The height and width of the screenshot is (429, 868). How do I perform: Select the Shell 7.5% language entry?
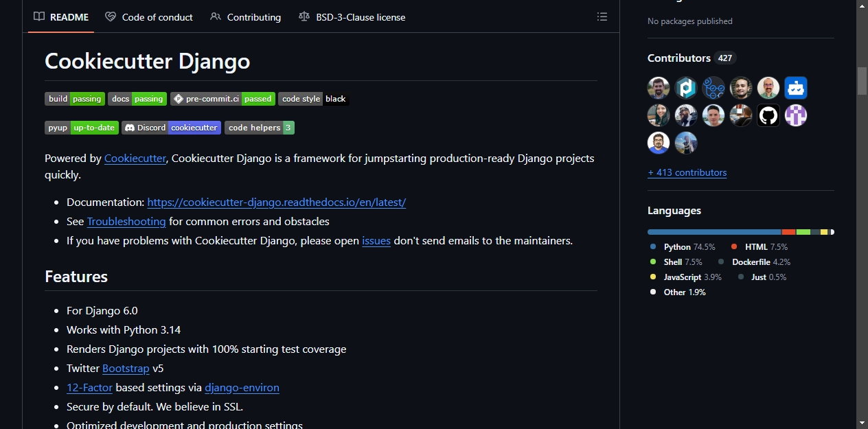pos(676,262)
